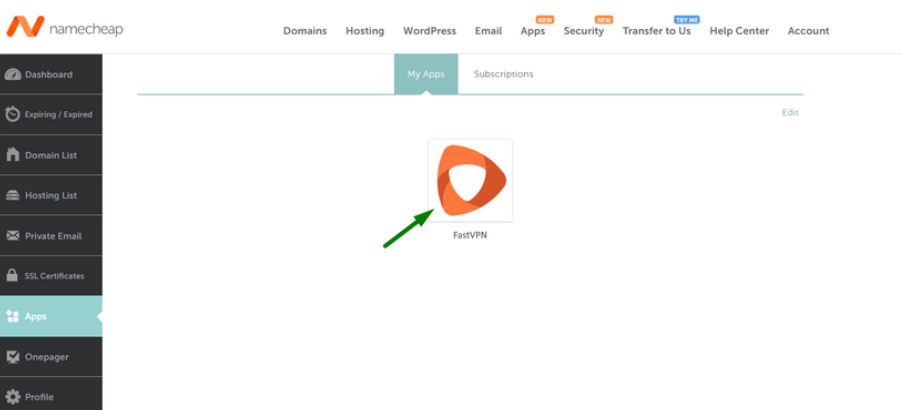The height and width of the screenshot is (410, 902).
Task: Click the Hosting List server icon
Action: pyautogui.click(x=13, y=196)
